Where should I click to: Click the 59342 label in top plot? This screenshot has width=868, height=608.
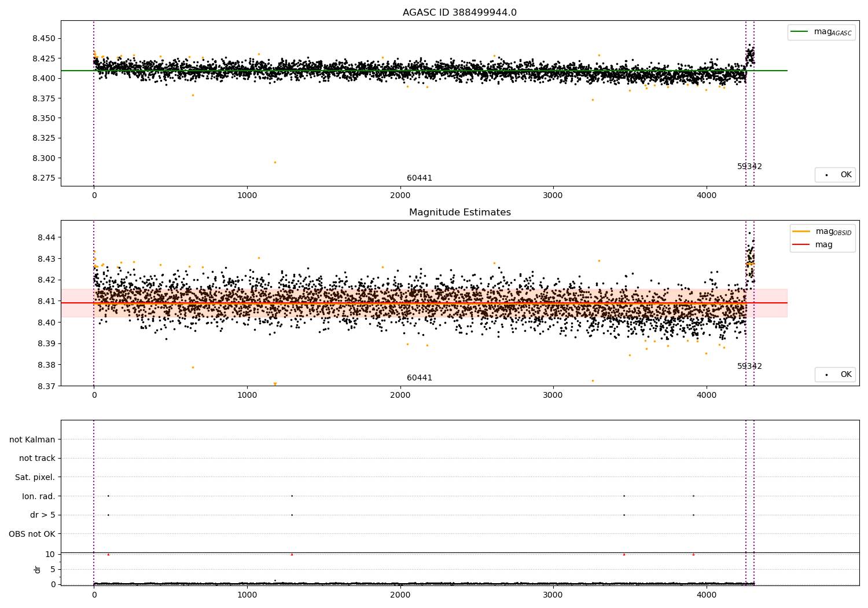click(749, 167)
